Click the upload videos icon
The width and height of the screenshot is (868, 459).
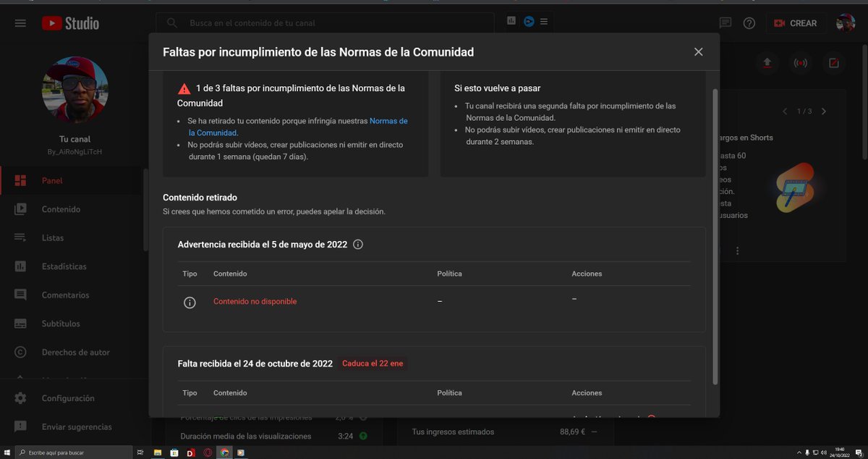pos(767,63)
